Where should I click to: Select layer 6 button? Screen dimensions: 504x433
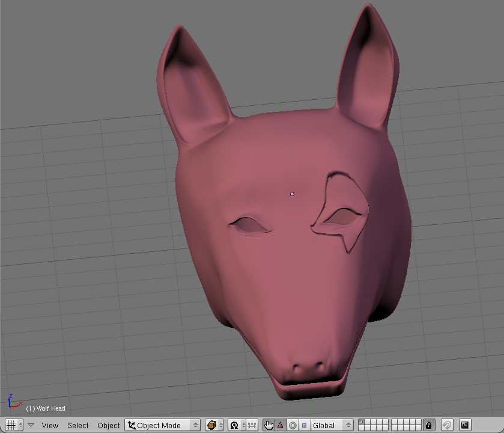(395, 422)
